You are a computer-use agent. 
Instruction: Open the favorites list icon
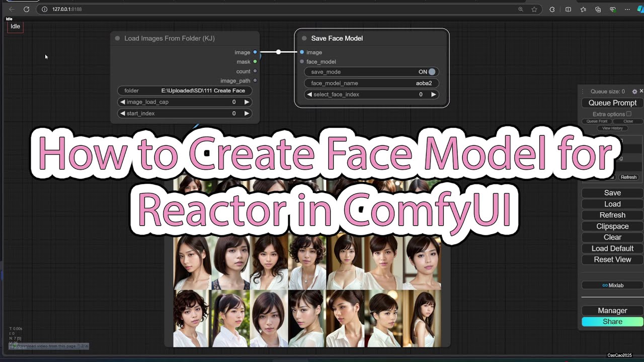pyautogui.click(x=583, y=9)
